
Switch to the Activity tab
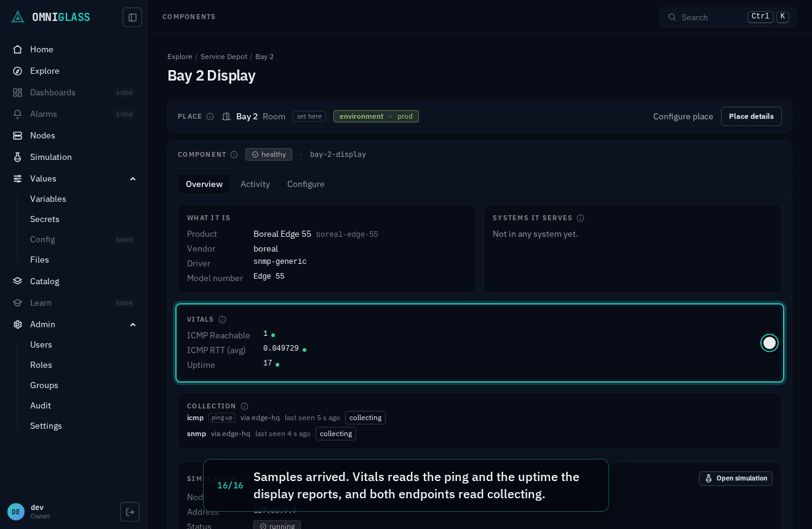255,184
